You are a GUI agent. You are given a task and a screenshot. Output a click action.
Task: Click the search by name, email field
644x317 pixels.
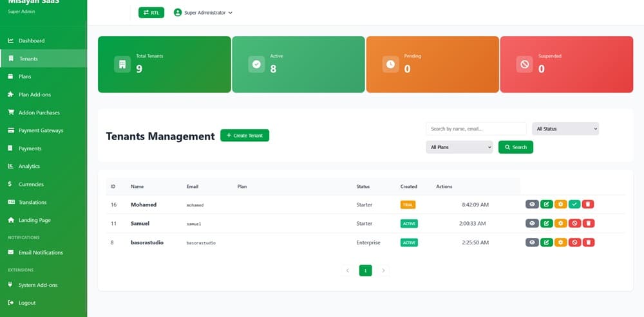point(476,129)
